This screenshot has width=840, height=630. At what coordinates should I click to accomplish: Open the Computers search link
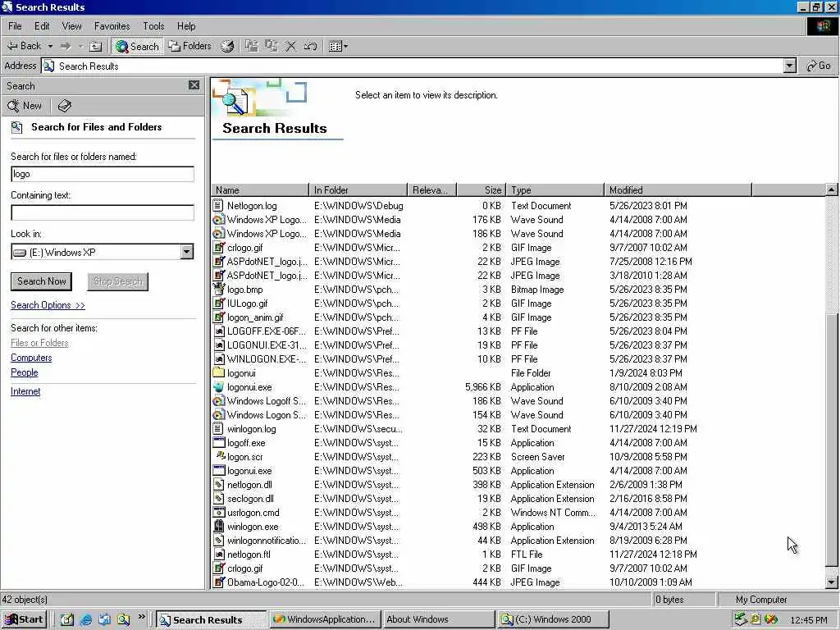[x=31, y=358]
